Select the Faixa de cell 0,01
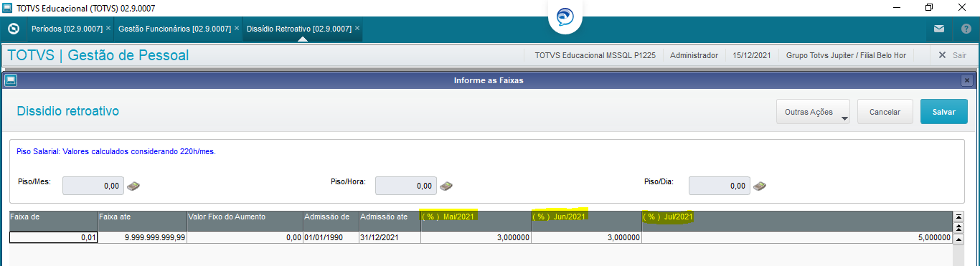The width and height of the screenshot is (980, 266). [53, 237]
